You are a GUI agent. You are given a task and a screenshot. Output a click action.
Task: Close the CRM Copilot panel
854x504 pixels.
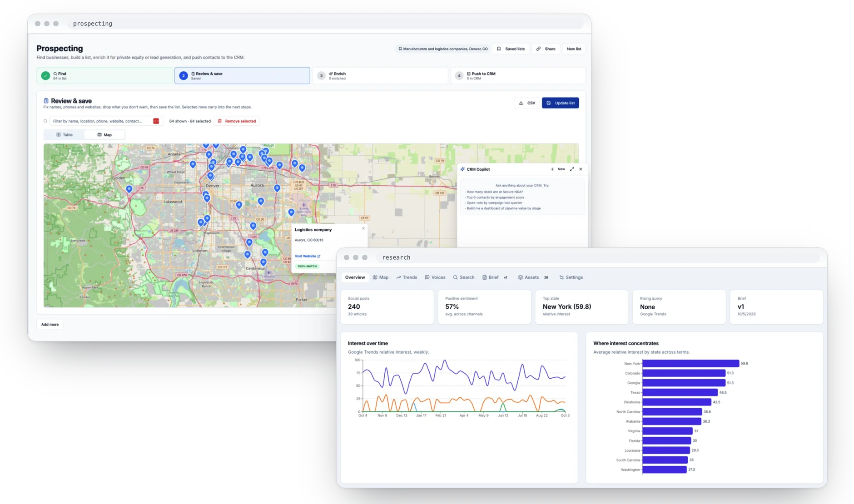click(581, 169)
